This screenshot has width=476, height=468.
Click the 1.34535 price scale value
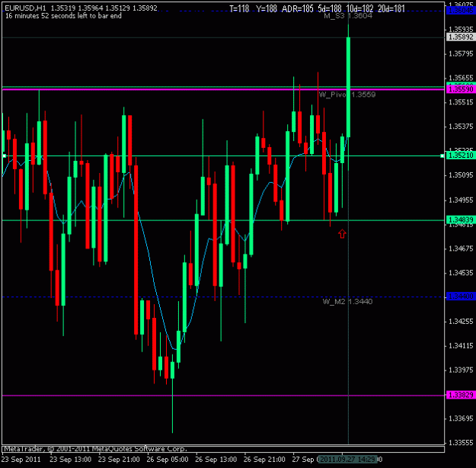click(461, 273)
